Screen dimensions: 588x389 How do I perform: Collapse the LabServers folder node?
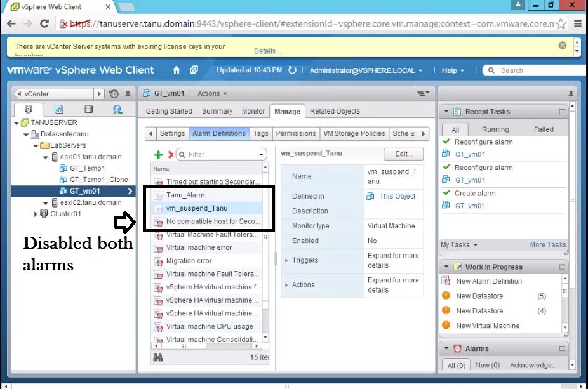[x=36, y=146]
